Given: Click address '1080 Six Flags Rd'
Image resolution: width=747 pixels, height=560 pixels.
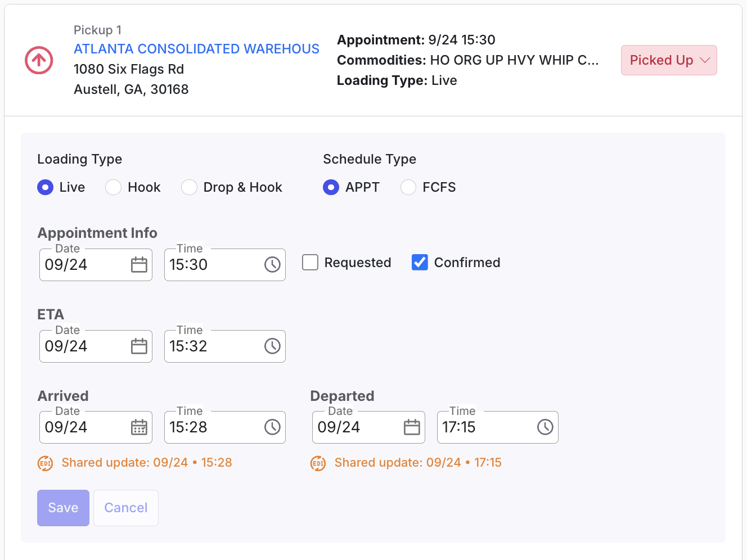Looking at the screenshot, I should coord(129,69).
